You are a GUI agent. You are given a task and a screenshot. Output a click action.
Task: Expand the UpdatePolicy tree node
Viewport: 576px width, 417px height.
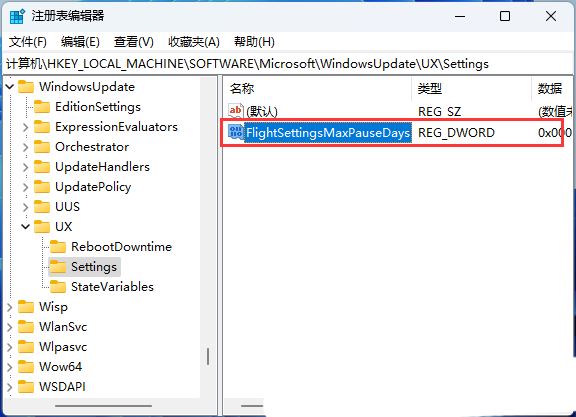point(26,187)
